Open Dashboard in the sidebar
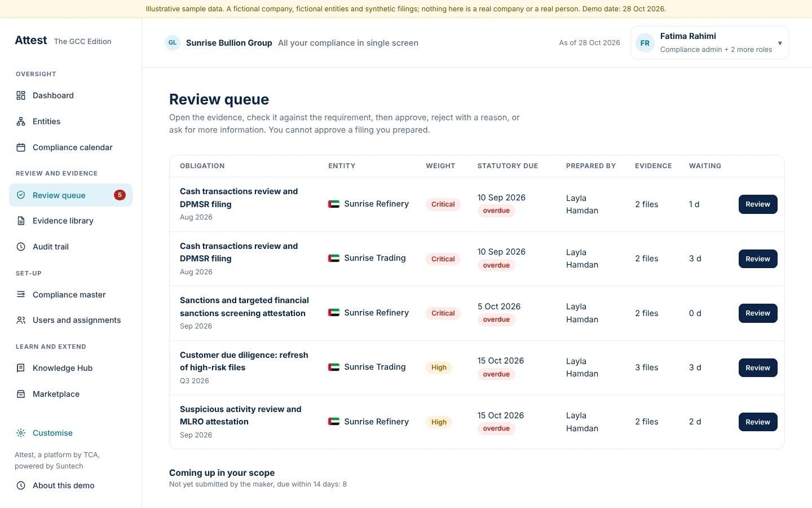Image resolution: width=812 pixels, height=508 pixels. pyautogui.click(x=70, y=95)
